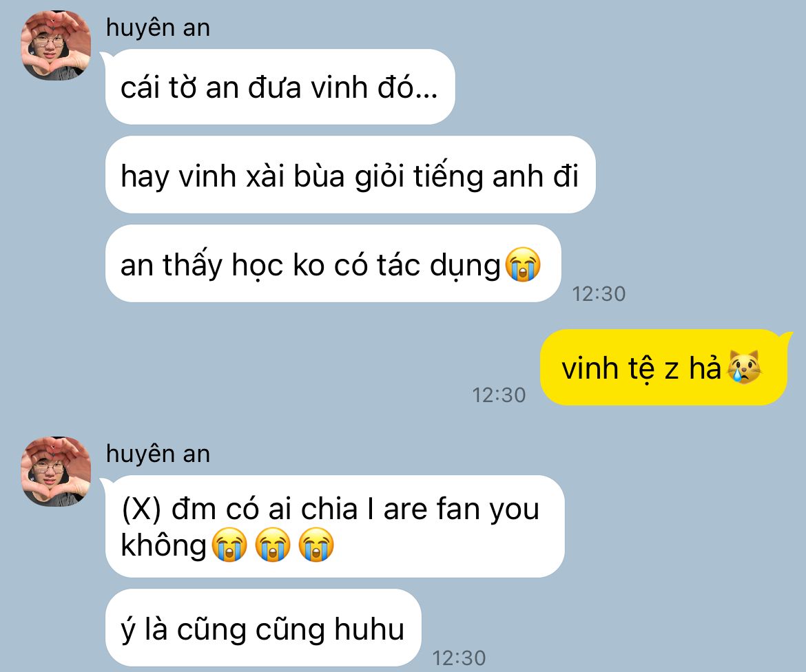Image resolution: width=806 pixels, height=672 pixels.
Task: Open the lower huyên an profile picture
Action: pyautogui.click(x=56, y=472)
